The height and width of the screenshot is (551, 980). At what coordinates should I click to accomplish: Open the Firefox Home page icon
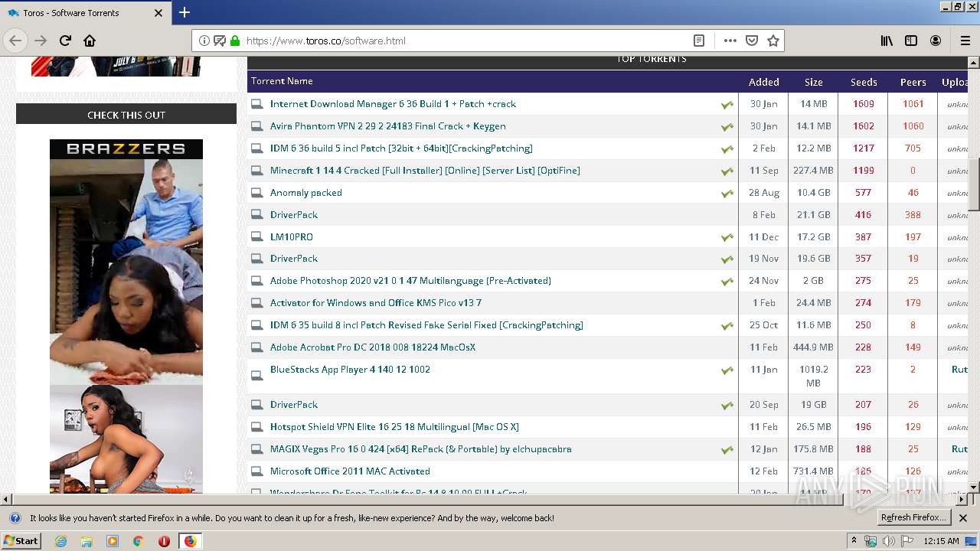pos(90,41)
